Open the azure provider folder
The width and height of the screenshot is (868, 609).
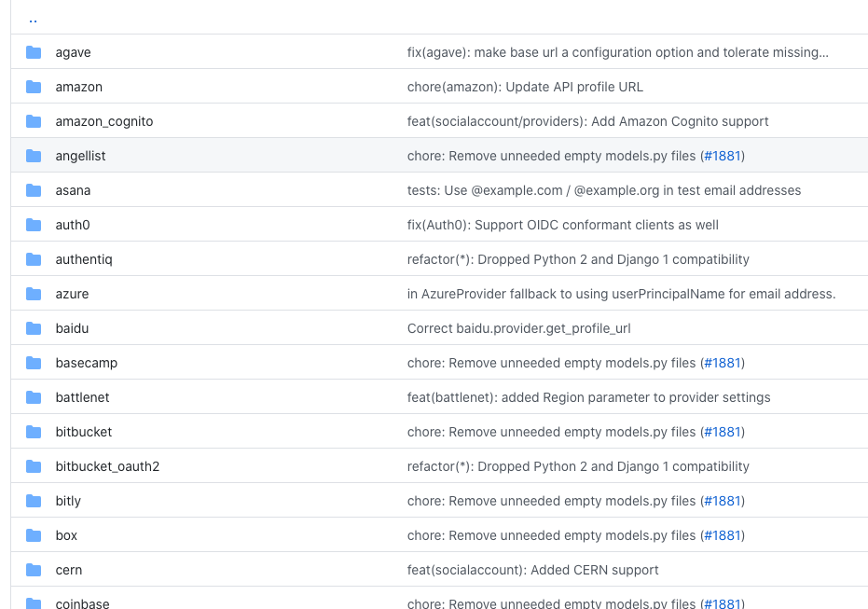point(72,294)
